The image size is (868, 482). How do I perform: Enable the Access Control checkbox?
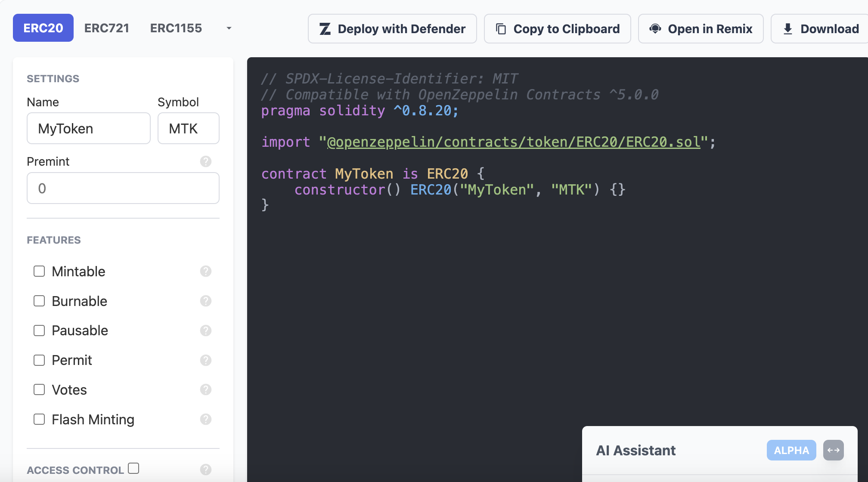(x=133, y=468)
